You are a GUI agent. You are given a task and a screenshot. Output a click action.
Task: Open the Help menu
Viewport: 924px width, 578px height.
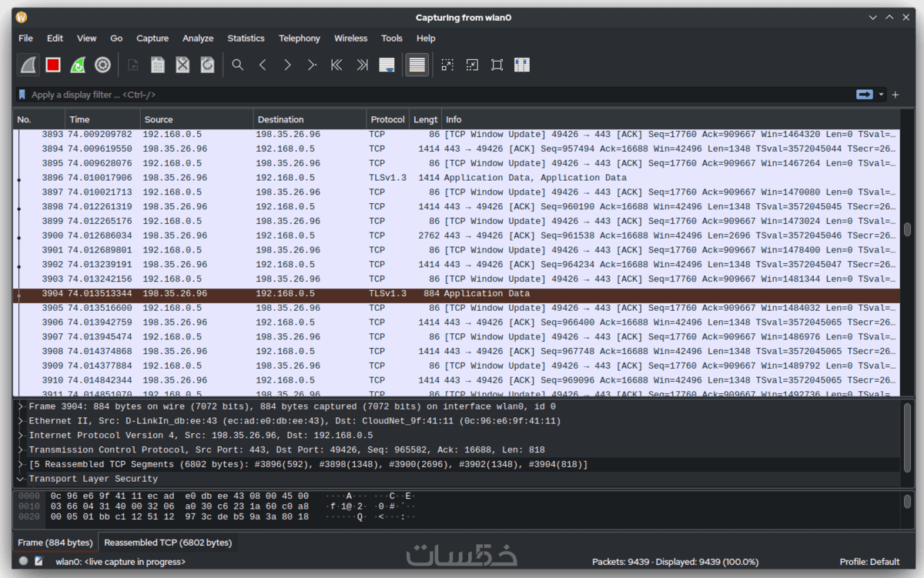pos(426,38)
